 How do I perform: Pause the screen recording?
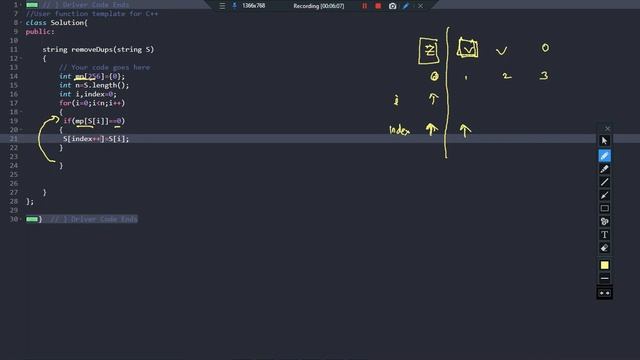[x=364, y=6]
